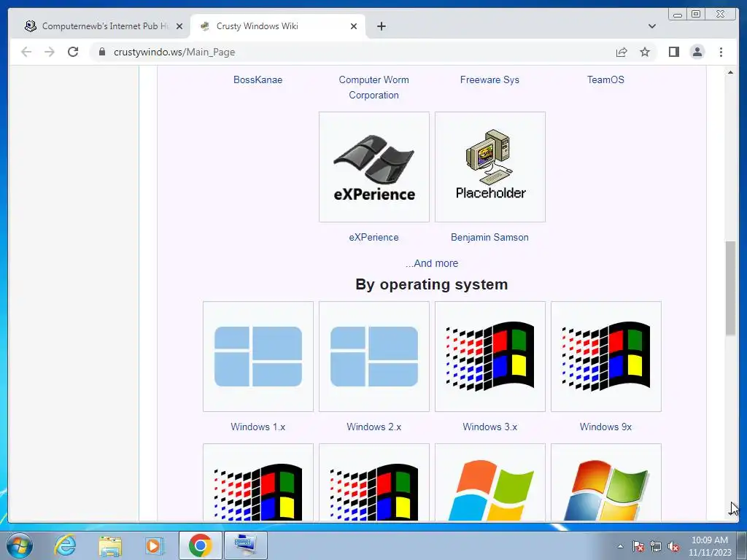Select the Crusty Windows Wiki tab

[x=278, y=26]
